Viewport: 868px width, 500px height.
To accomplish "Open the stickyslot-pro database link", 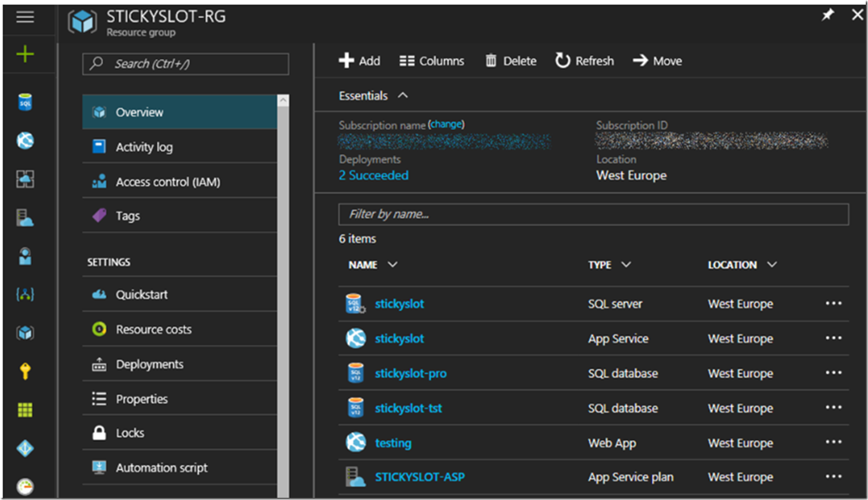I will [x=410, y=373].
